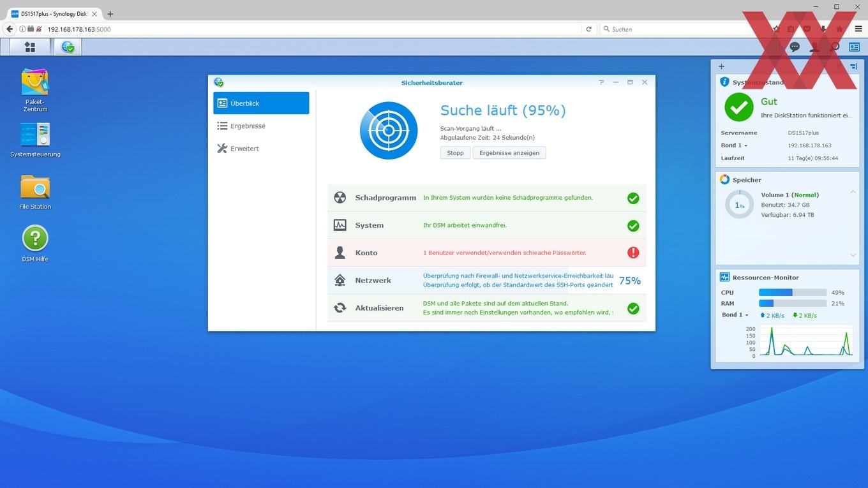
Task: Click the Netzwerk house icon
Action: 340,280
